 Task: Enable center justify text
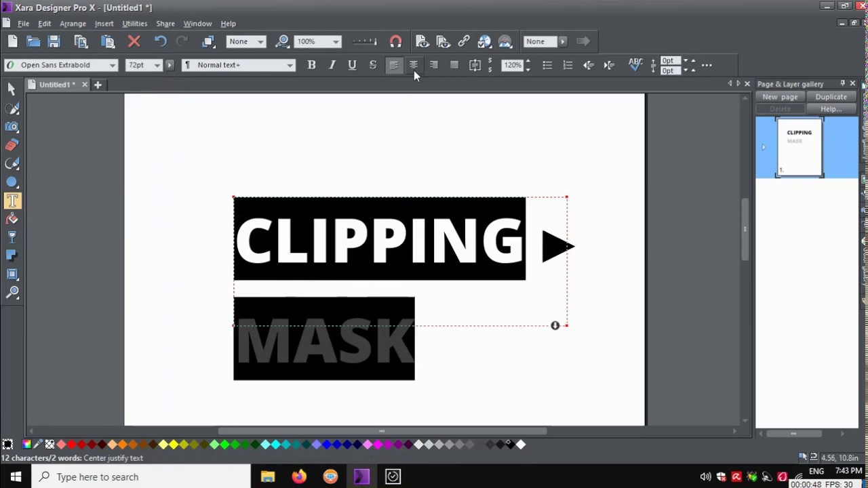(x=414, y=65)
